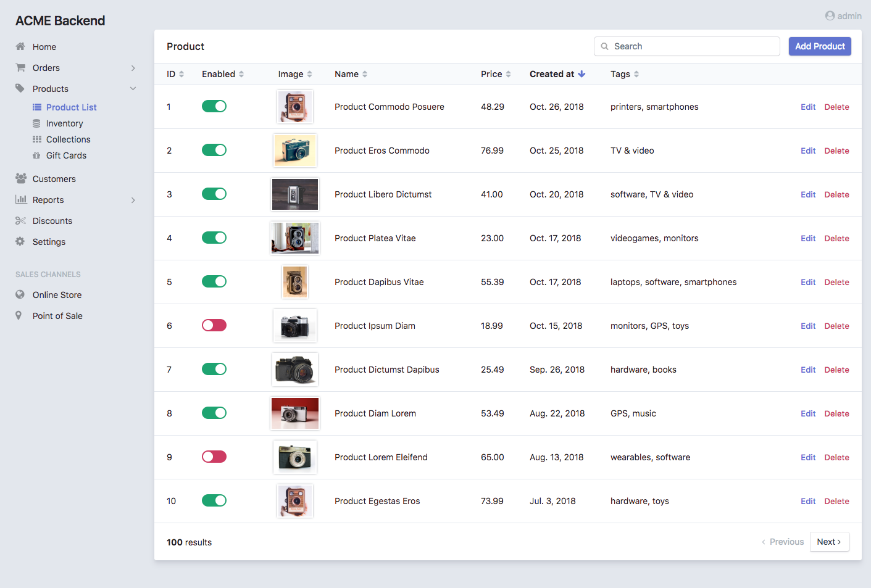This screenshot has width=871, height=588.
Task: Click the Discounts scissors icon
Action: click(x=20, y=221)
